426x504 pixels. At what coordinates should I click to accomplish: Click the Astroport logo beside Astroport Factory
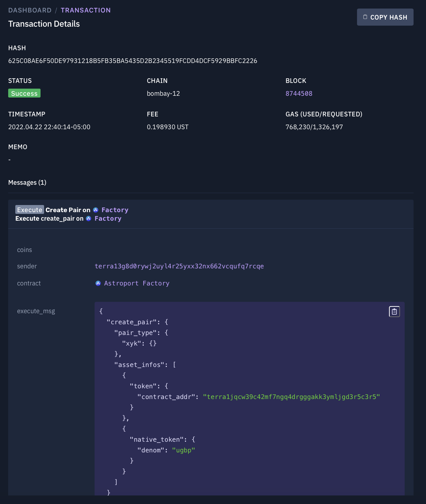click(98, 283)
